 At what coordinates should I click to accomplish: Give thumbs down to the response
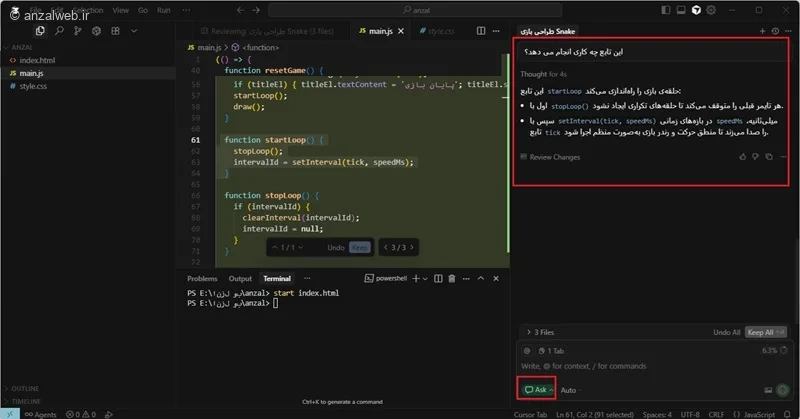(x=755, y=157)
